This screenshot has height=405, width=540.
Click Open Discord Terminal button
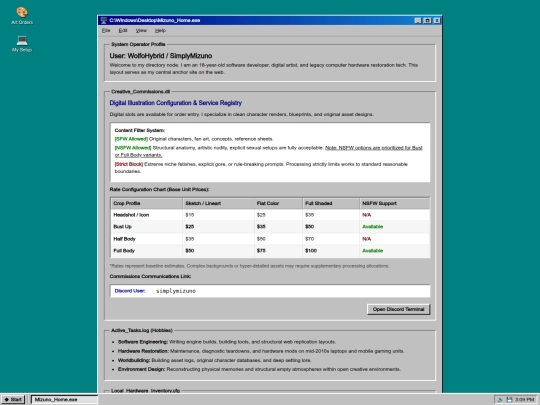pos(398,309)
